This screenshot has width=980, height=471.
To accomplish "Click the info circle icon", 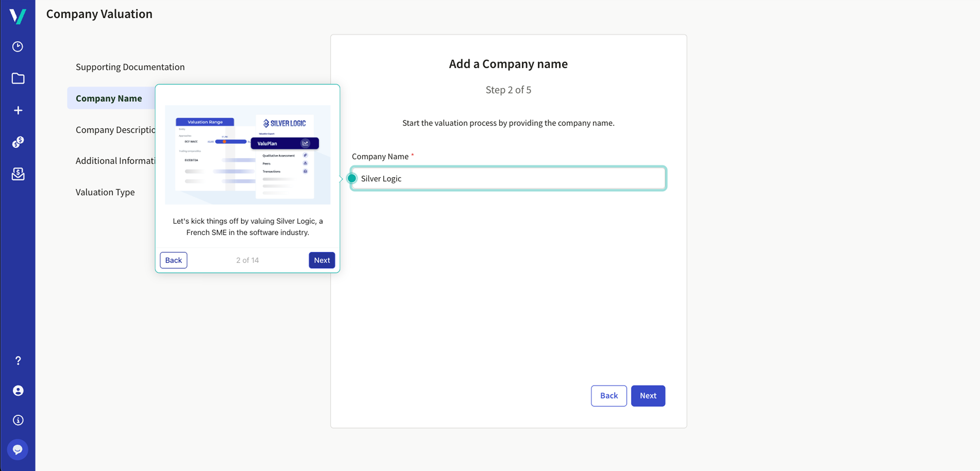I will click(18, 420).
